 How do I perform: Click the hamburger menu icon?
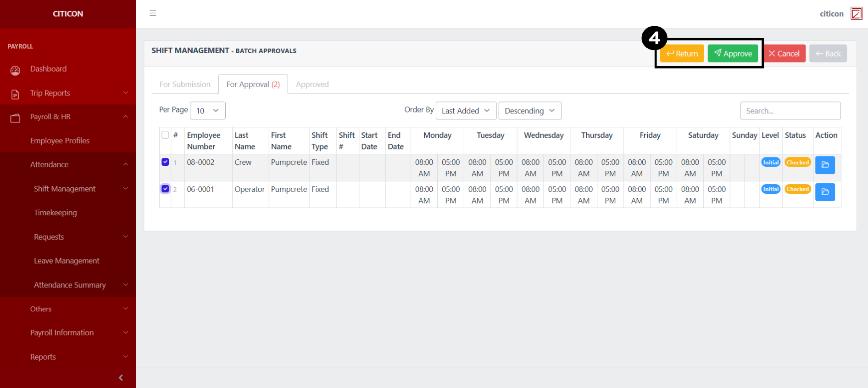(153, 13)
